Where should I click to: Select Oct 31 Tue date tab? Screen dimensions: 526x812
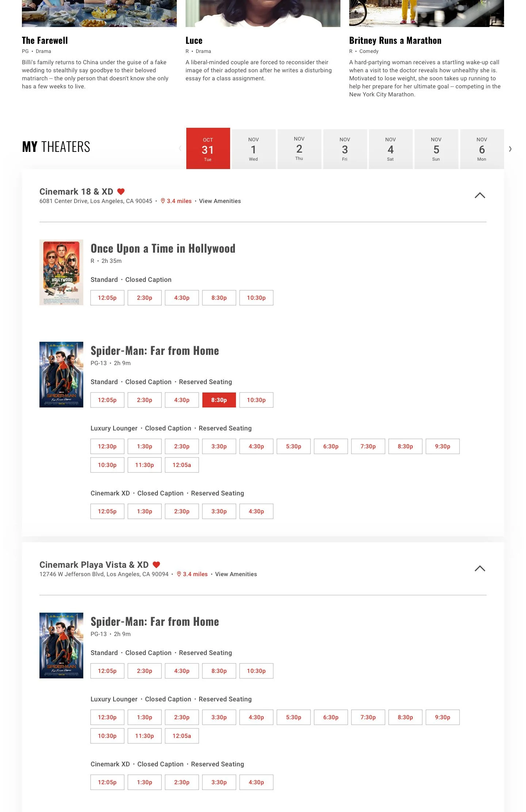click(x=208, y=148)
